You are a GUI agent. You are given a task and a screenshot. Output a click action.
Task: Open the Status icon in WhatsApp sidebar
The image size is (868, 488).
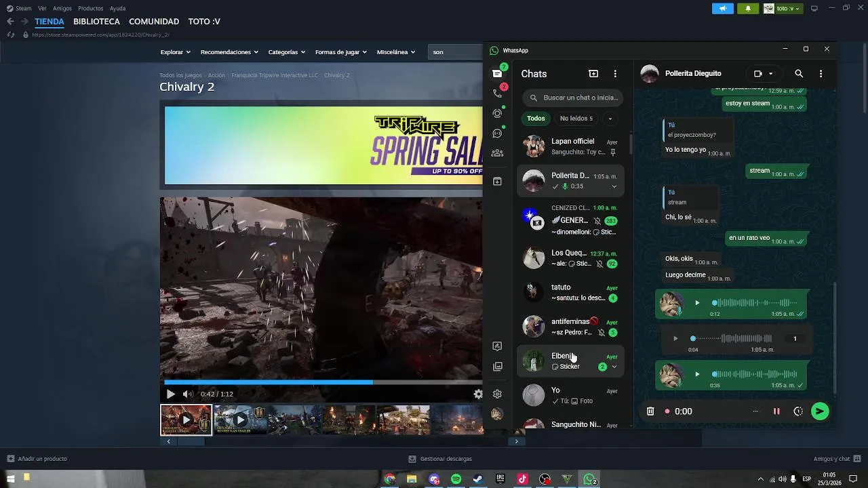pos(497,113)
